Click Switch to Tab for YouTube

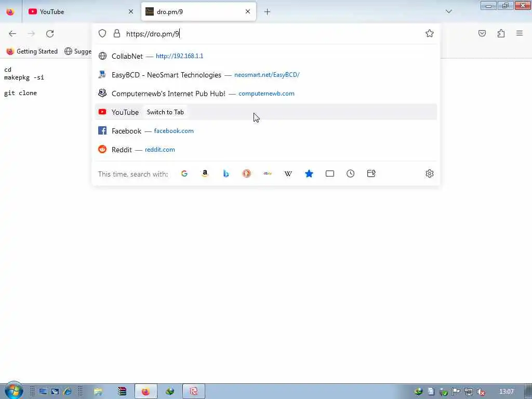coord(165,112)
